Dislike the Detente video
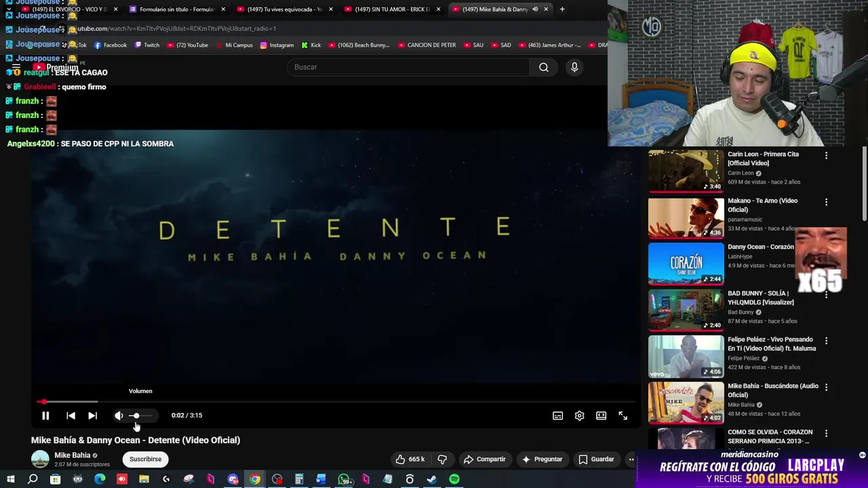Image resolution: width=868 pixels, height=488 pixels. pos(442,459)
